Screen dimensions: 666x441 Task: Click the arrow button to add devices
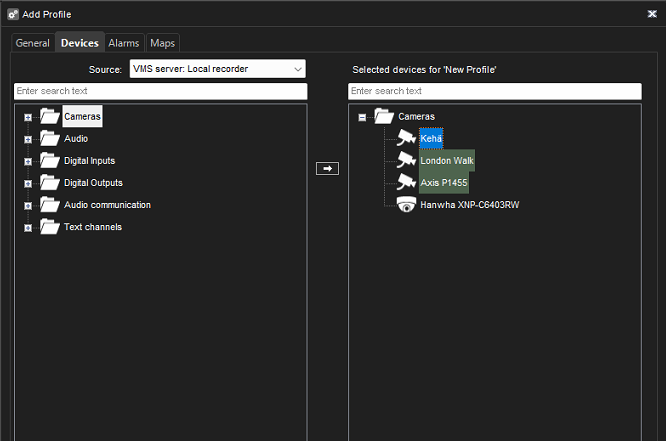[x=327, y=169]
